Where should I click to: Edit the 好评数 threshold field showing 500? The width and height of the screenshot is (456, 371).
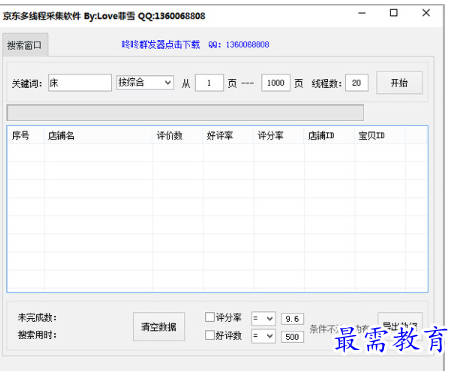(292, 337)
